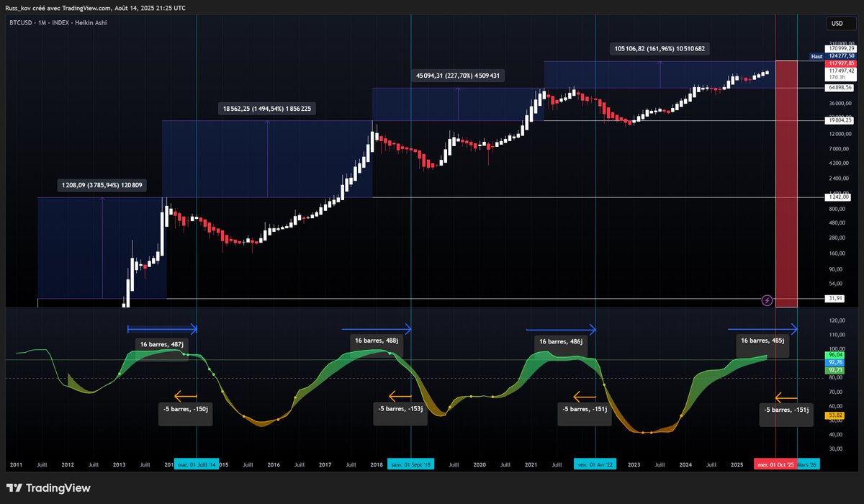This screenshot has width=864, height=504.
Task: Click the 2023 year label on time axis
Action: coord(634,465)
